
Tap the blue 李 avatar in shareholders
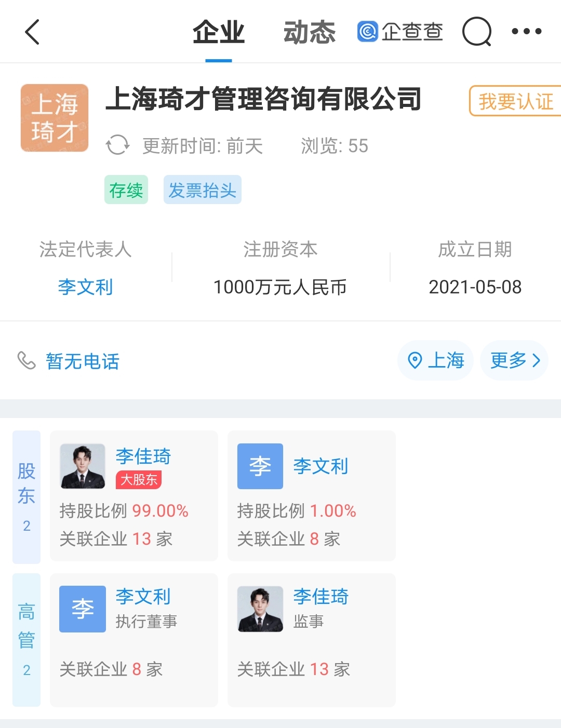pos(260,466)
